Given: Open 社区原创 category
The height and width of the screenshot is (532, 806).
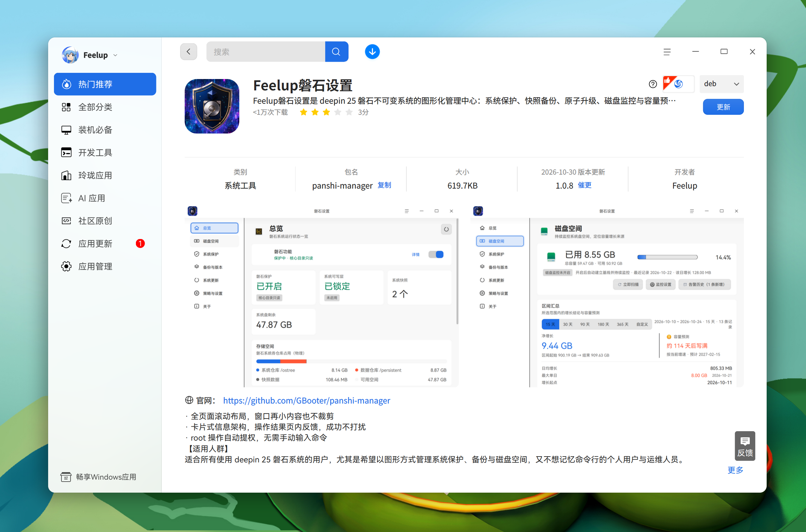Looking at the screenshot, I should pos(105,221).
